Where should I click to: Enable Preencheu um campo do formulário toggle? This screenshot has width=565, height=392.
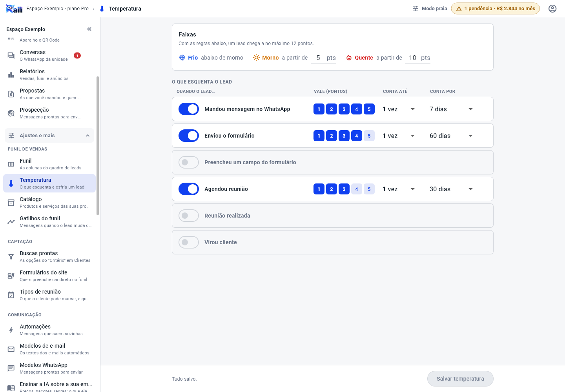pos(189,162)
